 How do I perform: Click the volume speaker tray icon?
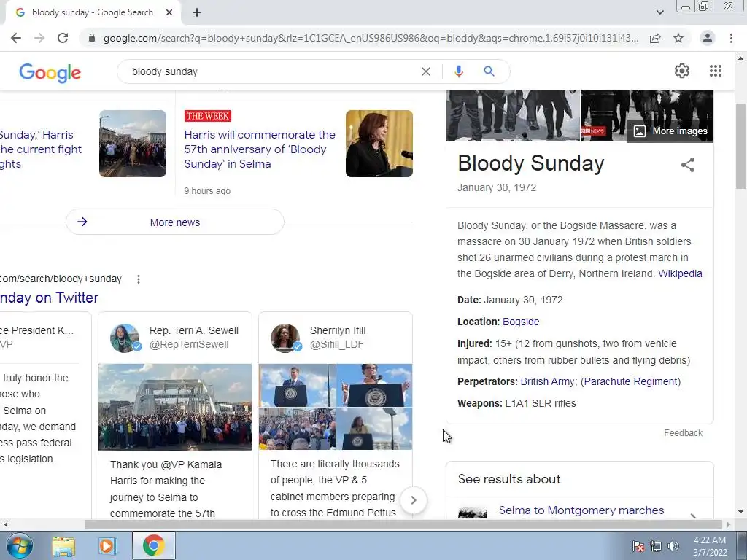click(673, 546)
